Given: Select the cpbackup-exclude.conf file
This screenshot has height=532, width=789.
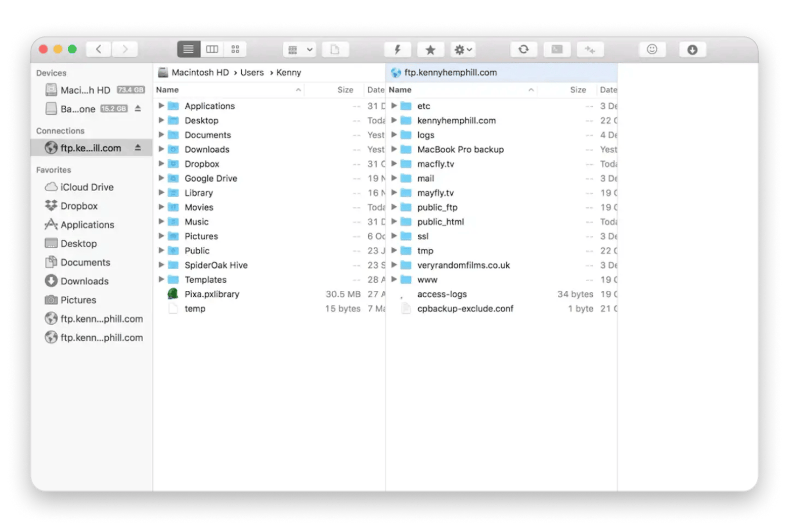Looking at the screenshot, I should (465, 308).
